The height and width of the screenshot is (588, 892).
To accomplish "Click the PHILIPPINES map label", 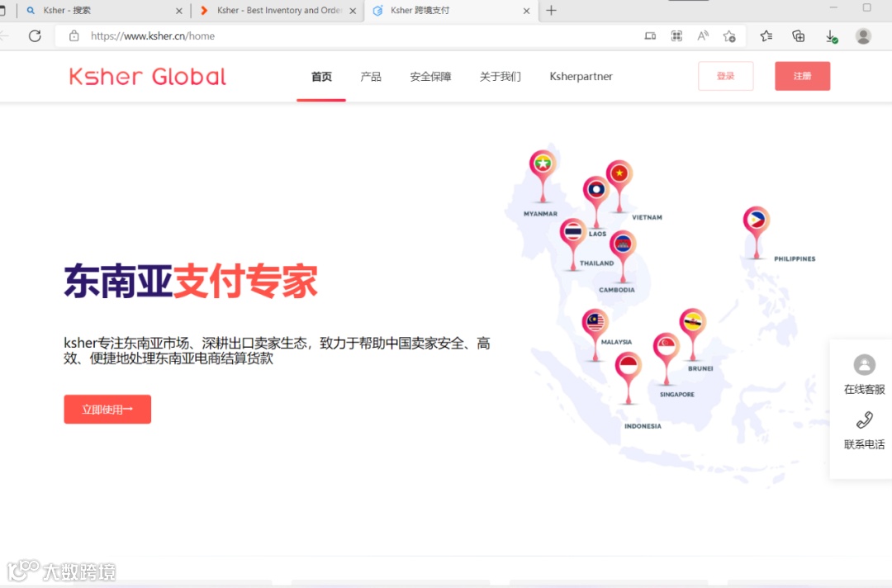I will [x=795, y=258].
